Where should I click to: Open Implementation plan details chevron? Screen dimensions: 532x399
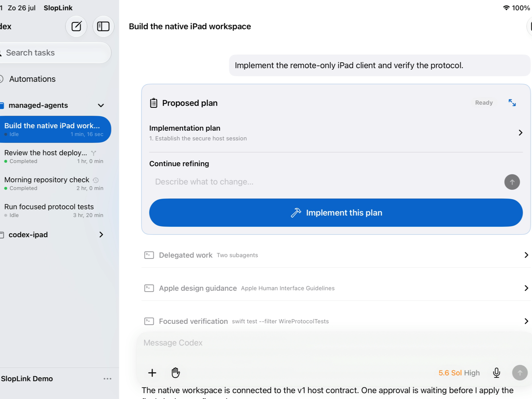click(520, 133)
